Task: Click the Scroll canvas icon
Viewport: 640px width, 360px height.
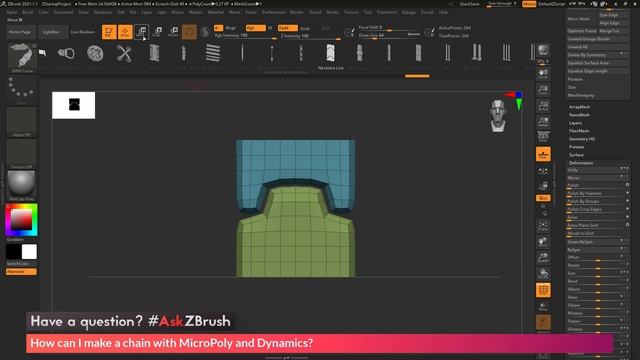Action: tap(543, 74)
